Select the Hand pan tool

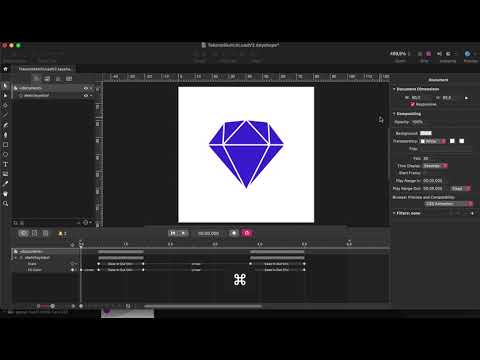tap(5, 194)
